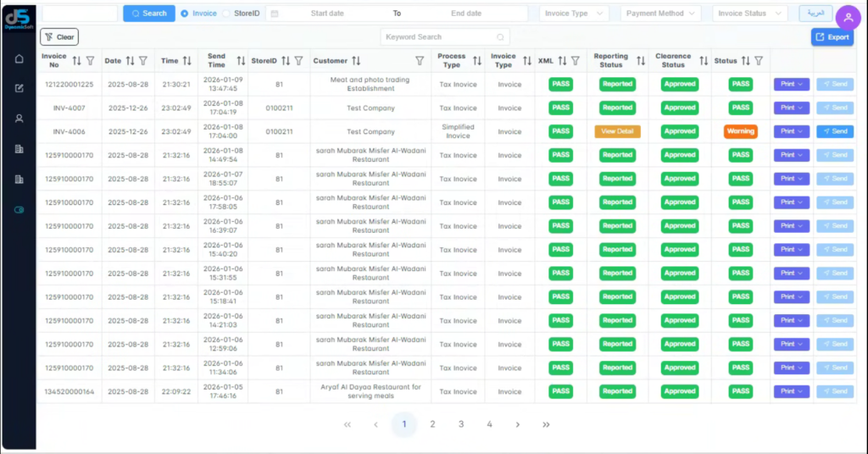This screenshot has width=868, height=454.
Task: Click the purple profile avatar icon
Action: [x=848, y=17]
